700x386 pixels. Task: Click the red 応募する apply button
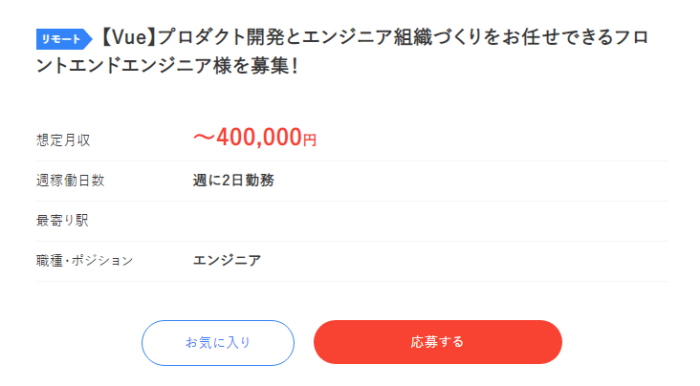click(438, 342)
